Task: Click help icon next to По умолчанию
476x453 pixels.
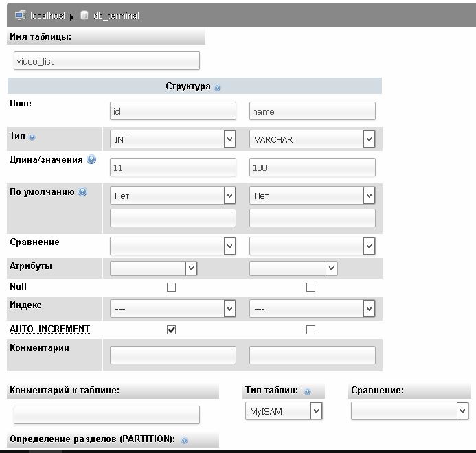Action: [83, 192]
